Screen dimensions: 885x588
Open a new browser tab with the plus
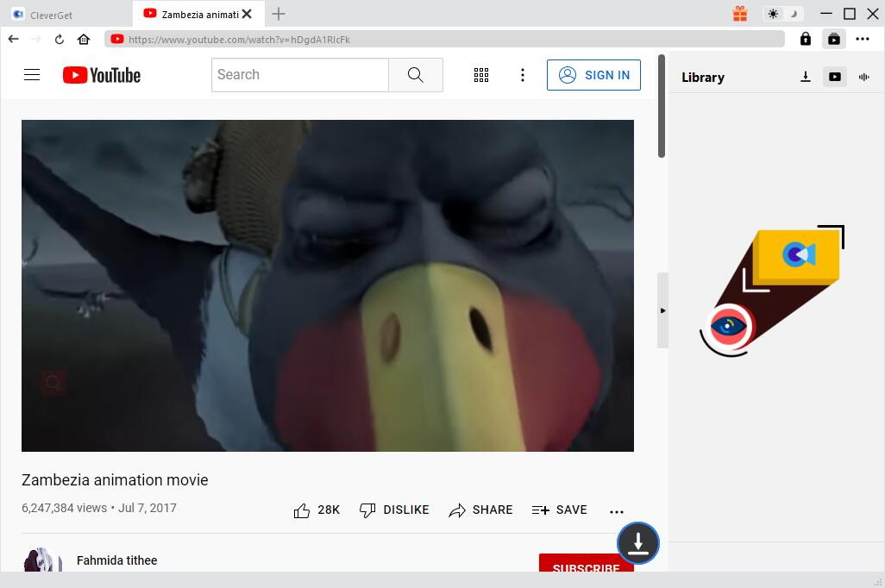(279, 14)
